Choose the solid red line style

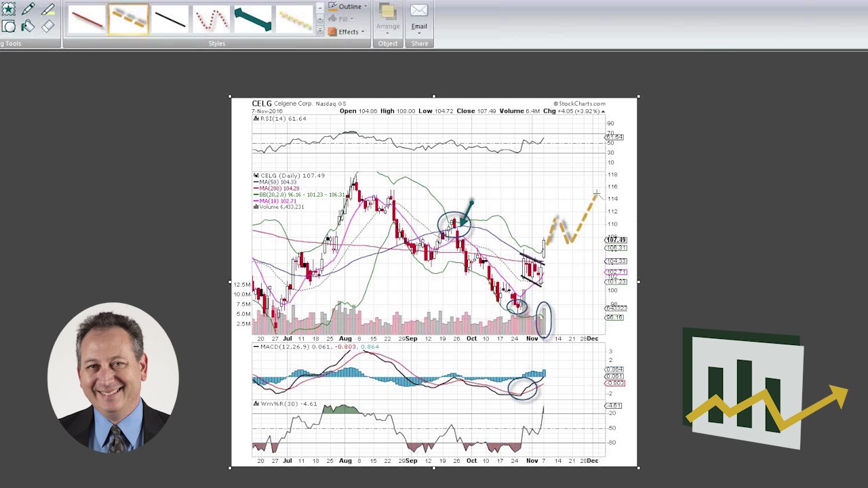[x=86, y=19]
